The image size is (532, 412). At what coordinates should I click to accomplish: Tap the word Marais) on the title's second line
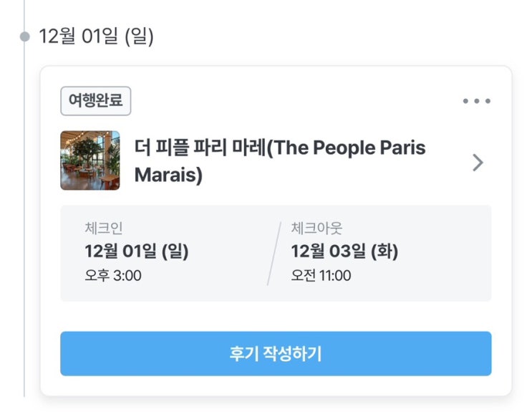point(168,176)
